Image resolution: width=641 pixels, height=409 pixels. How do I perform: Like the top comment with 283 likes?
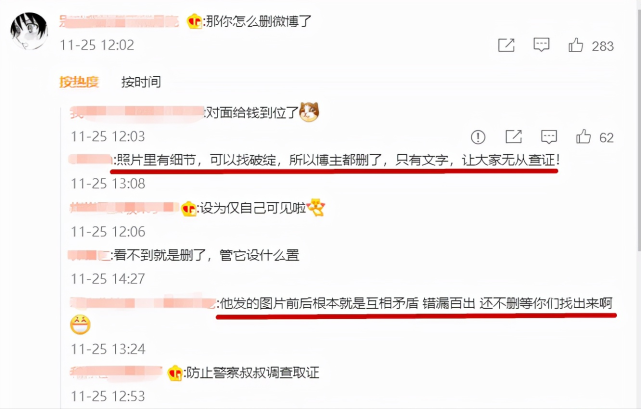[576, 45]
